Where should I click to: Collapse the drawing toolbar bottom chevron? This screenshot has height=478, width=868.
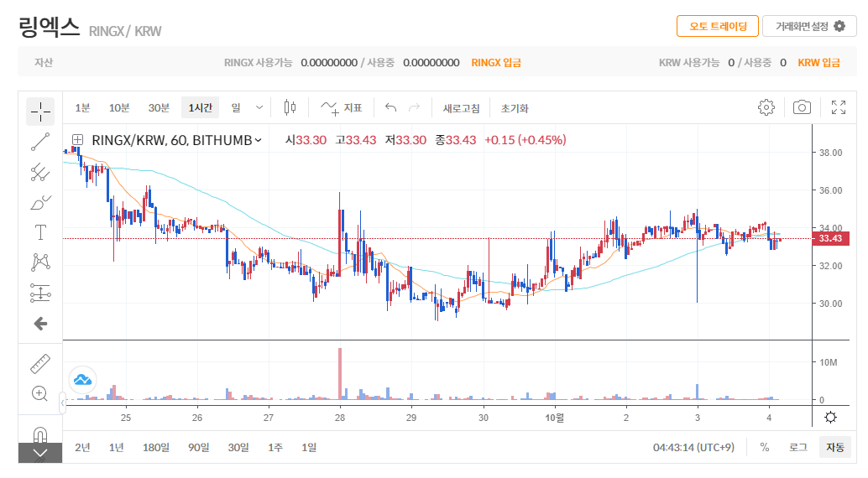39,453
